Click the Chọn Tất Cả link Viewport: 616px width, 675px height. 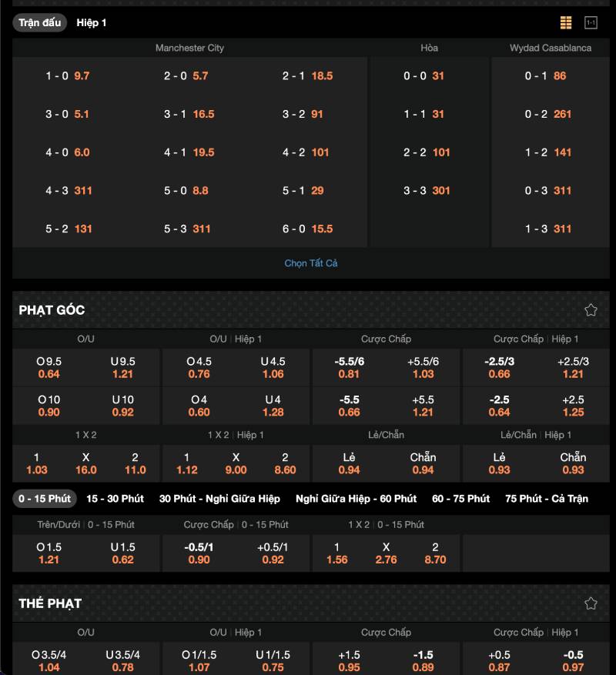[311, 263]
